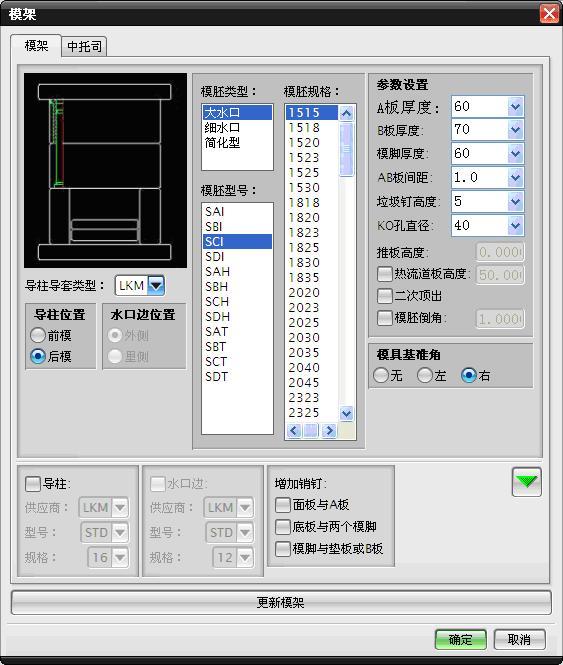Check 模脚与垫板或B板 pin option
The width and height of the screenshot is (563, 665).
pos(283,549)
